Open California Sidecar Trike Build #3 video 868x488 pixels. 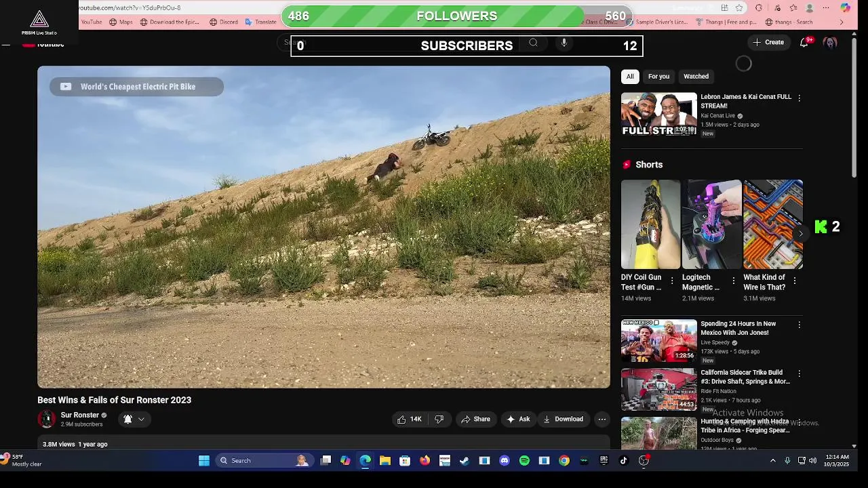tap(659, 390)
